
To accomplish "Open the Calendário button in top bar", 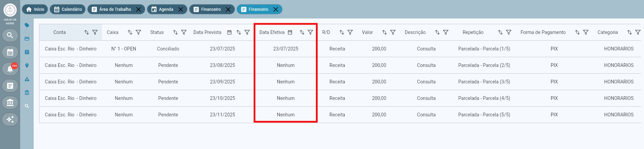I will tap(68, 9).
